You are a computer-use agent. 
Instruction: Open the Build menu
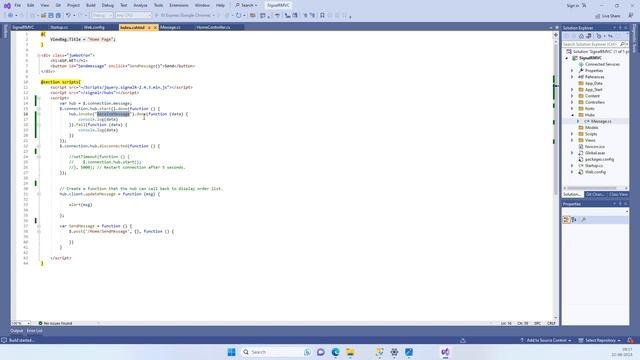(91, 5)
